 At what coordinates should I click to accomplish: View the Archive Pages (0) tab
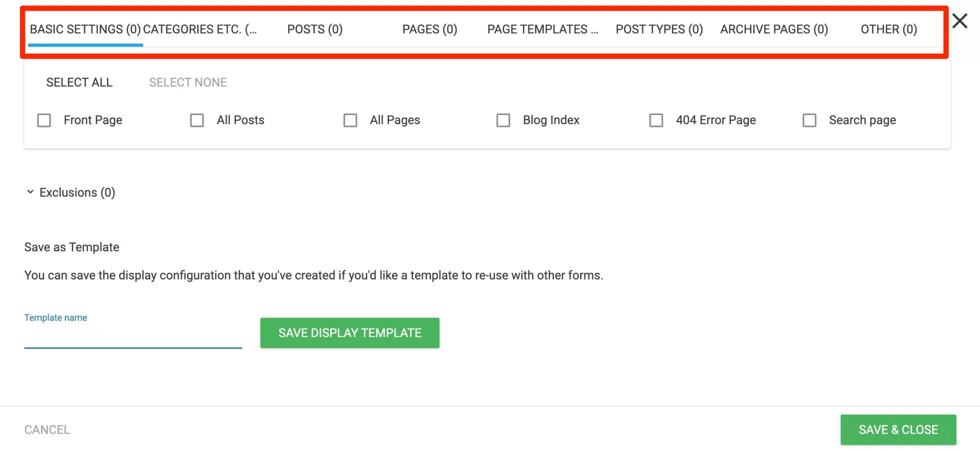pyautogui.click(x=774, y=29)
